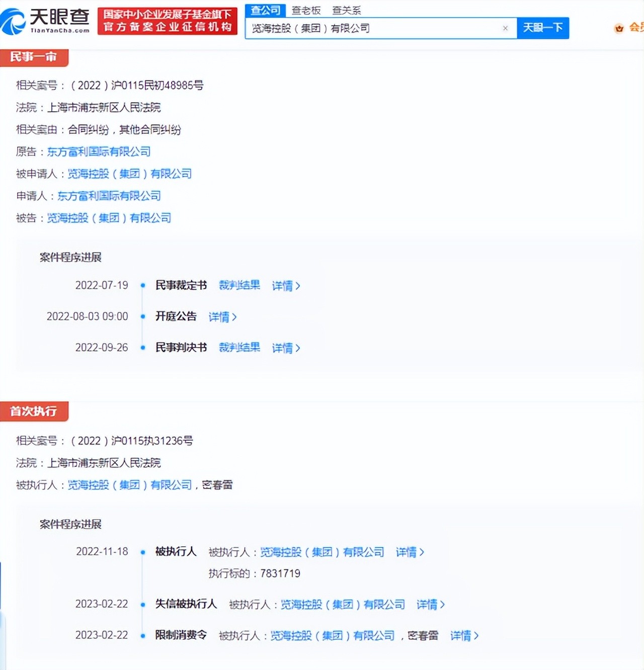View 裁判结果 for 民事判决书
This screenshot has width=644, height=670.
click(x=239, y=348)
